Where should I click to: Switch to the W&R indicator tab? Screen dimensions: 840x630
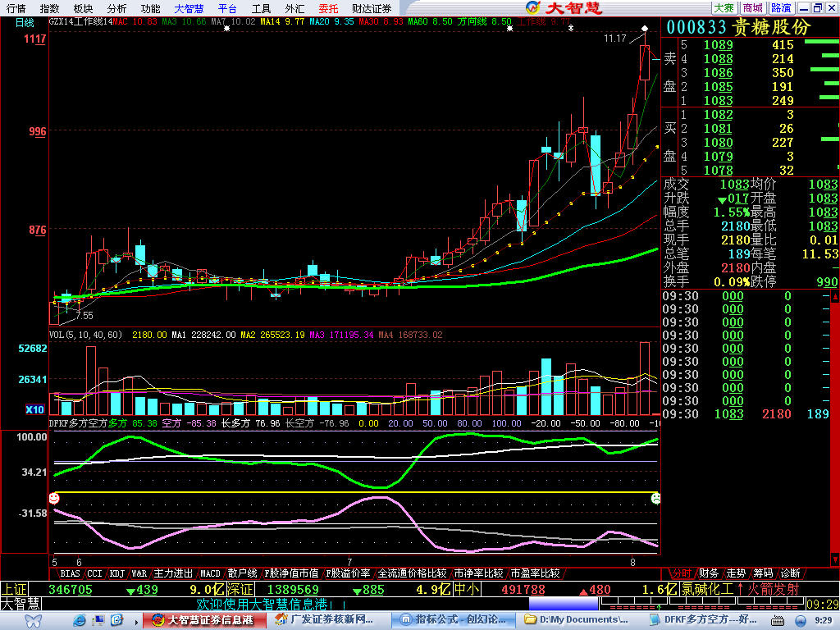pyautogui.click(x=139, y=573)
